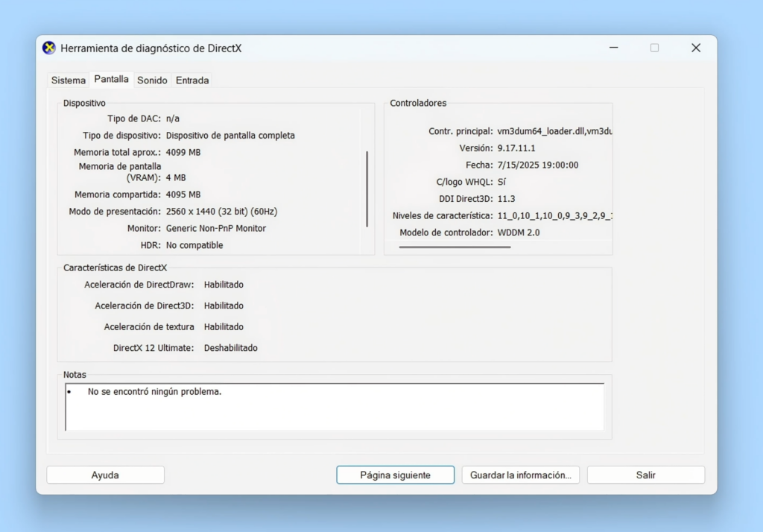
Task: Click the Dispositivo panel vertical scrollbar
Action: [367, 186]
